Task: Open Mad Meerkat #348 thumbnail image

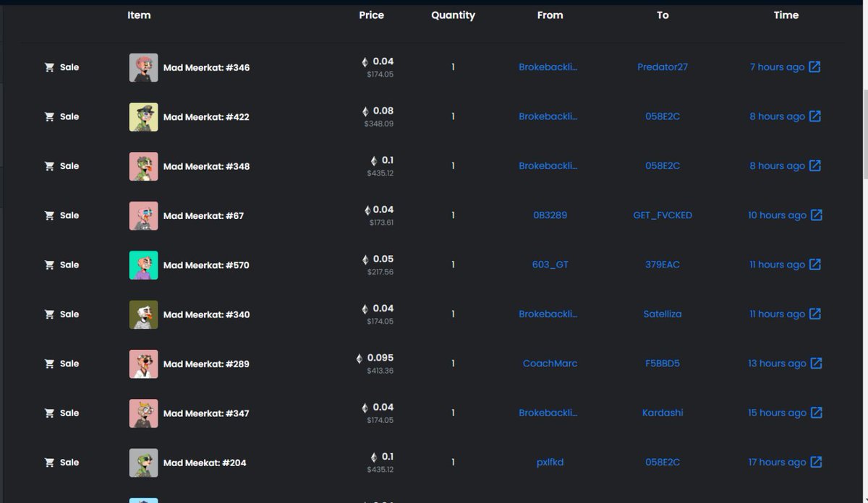Action: (x=143, y=165)
